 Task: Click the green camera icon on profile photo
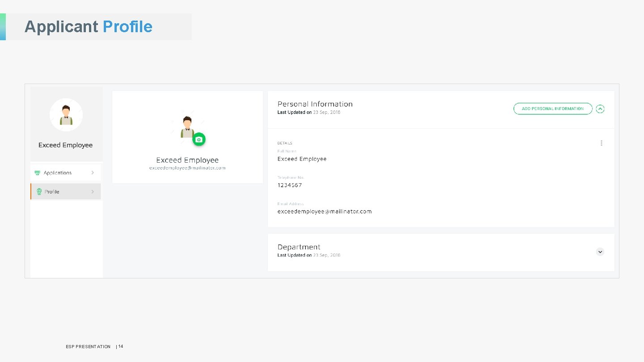click(199, 139)
